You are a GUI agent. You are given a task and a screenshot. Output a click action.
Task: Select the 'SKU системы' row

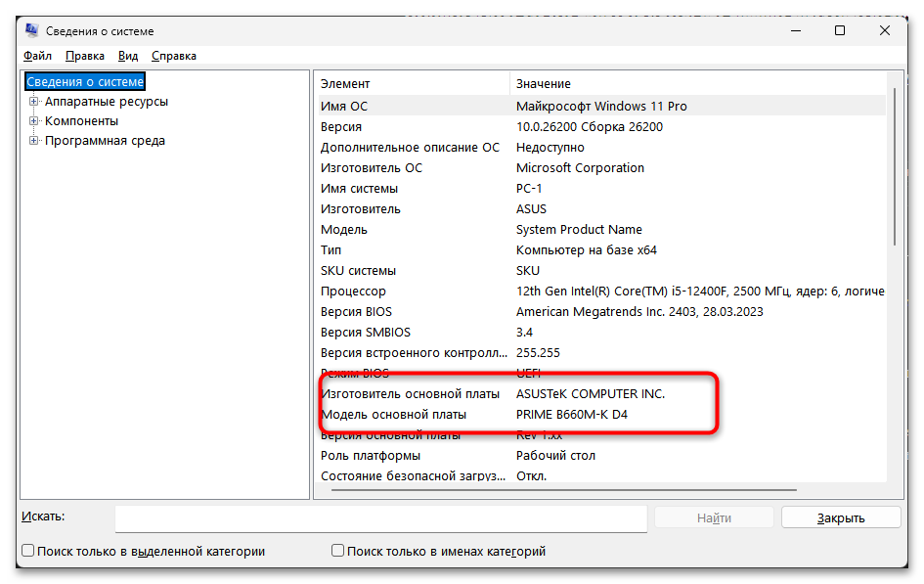coord(601,271)
